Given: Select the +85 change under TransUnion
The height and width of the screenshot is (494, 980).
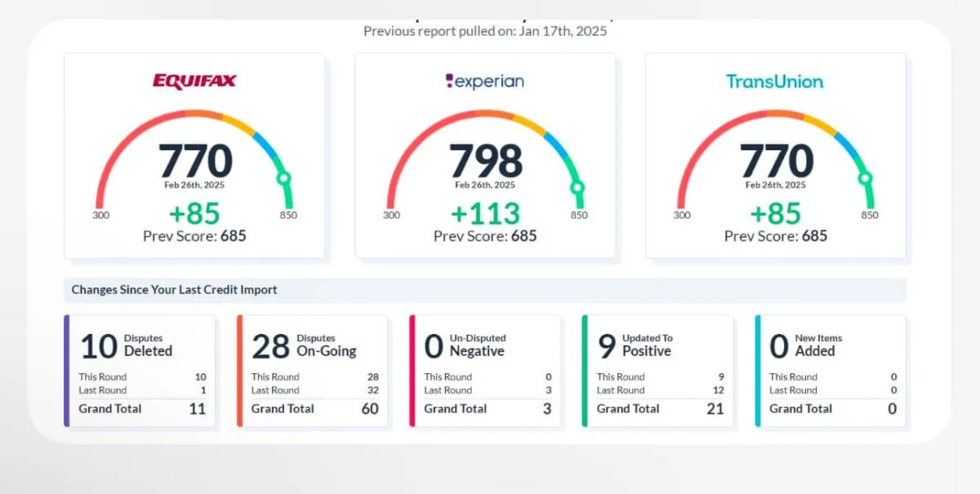Looking at the screenshot, I should [x=776, y=213].
